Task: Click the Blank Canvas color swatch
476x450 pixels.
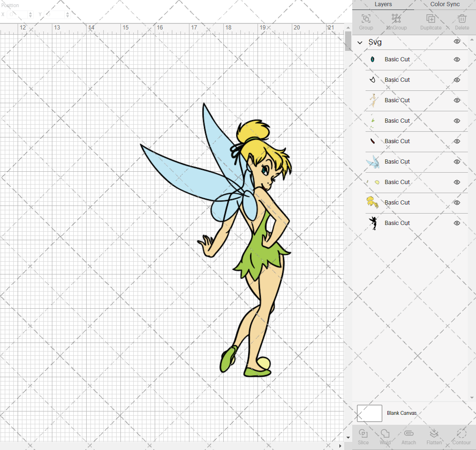Action: (369, 413)
